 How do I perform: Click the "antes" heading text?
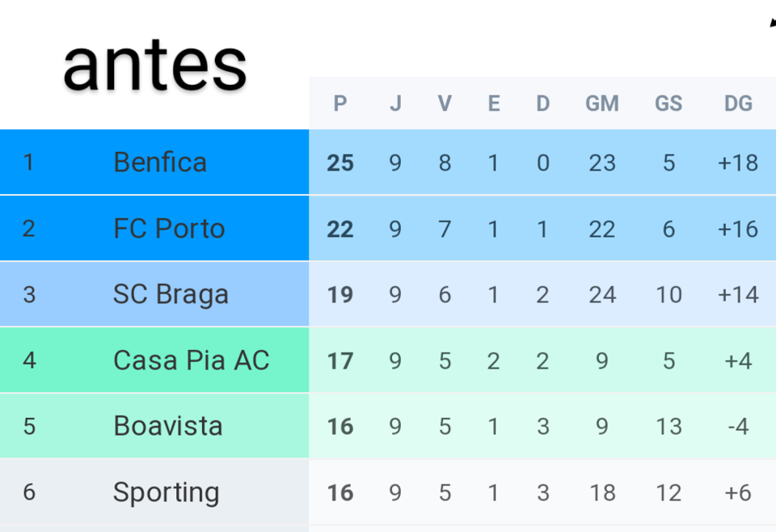[x=155, y=65]
